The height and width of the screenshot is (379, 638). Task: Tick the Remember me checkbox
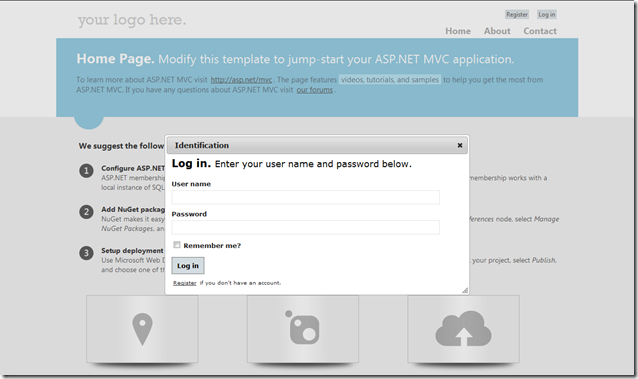[x=177, y=245]
